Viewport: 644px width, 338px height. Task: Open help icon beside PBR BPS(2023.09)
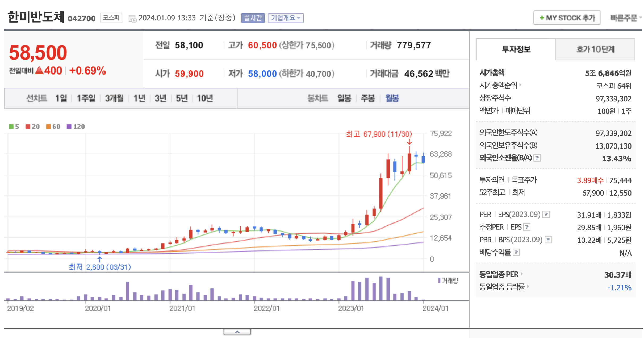coord(548,240)
